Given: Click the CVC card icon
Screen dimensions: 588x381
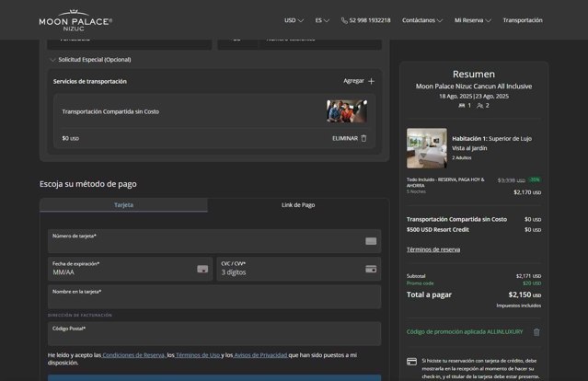Looking at the screenshot, I should coord(371,269).
